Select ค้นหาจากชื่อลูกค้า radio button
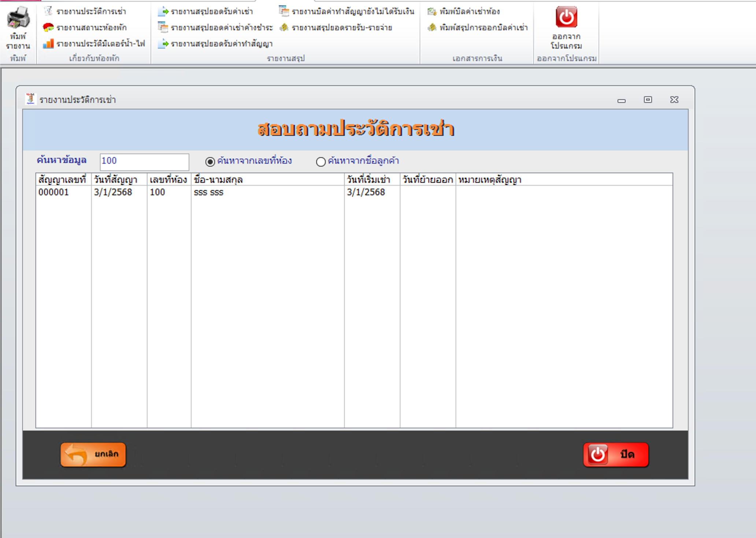 click(x=320, y=161)
